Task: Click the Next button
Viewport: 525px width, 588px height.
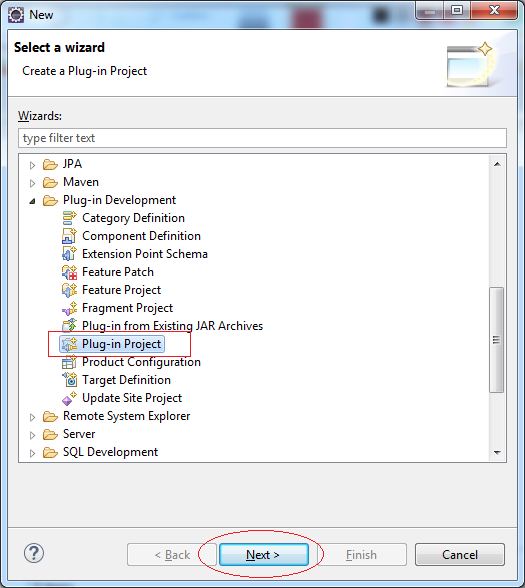Action: click(x=264, y=554)
